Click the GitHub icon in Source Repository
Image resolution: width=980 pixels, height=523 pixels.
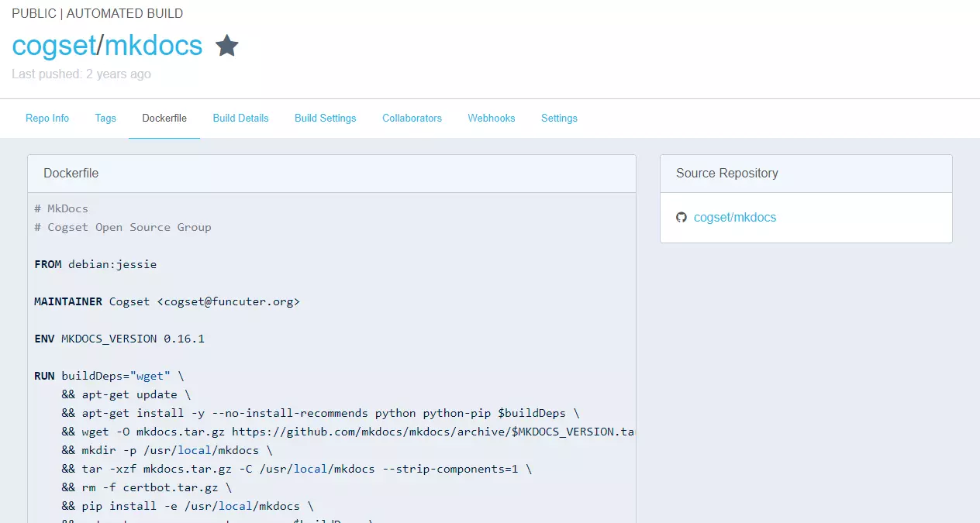coord(682,218)
